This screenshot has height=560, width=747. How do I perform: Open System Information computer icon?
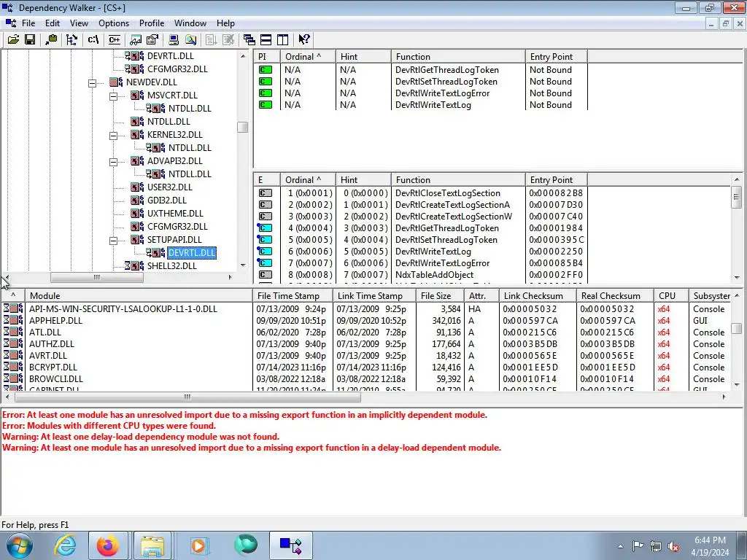(174, 39)
